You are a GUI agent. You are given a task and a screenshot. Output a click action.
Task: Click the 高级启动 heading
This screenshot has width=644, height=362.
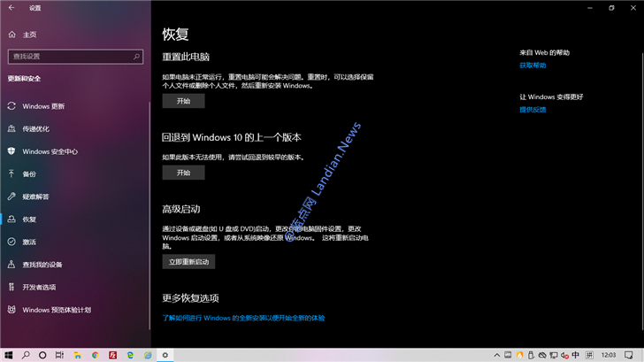click(x=181, y=209)
